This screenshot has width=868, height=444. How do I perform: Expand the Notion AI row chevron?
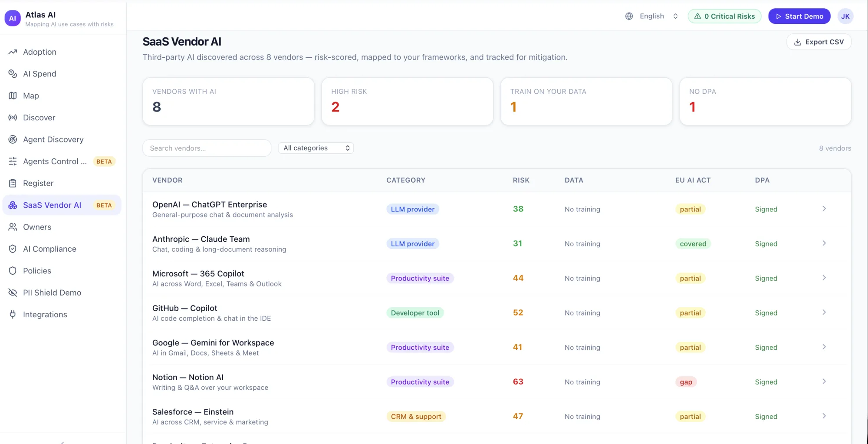point(824,382)
